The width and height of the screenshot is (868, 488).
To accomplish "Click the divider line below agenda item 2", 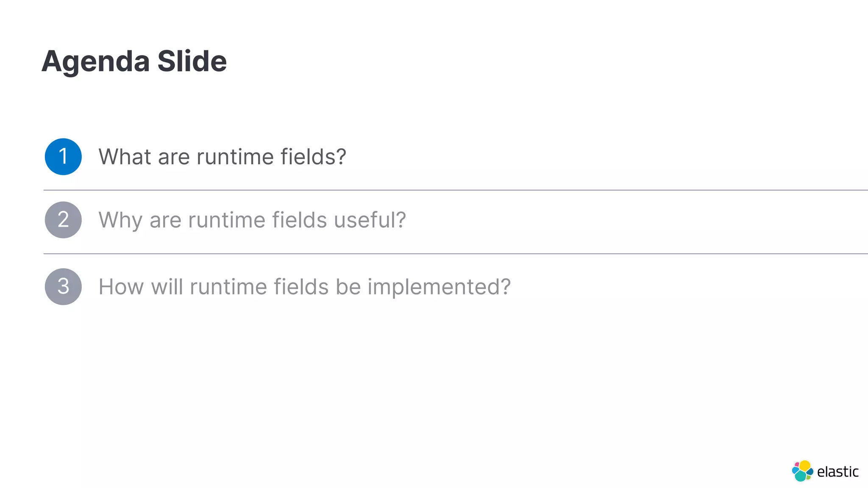I will (456, 254).
